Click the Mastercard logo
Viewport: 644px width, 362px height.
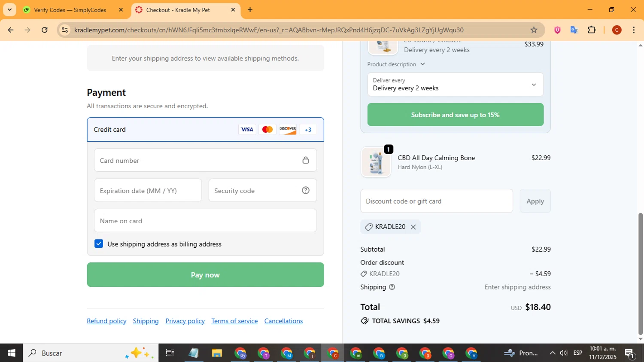click(267, 129)
